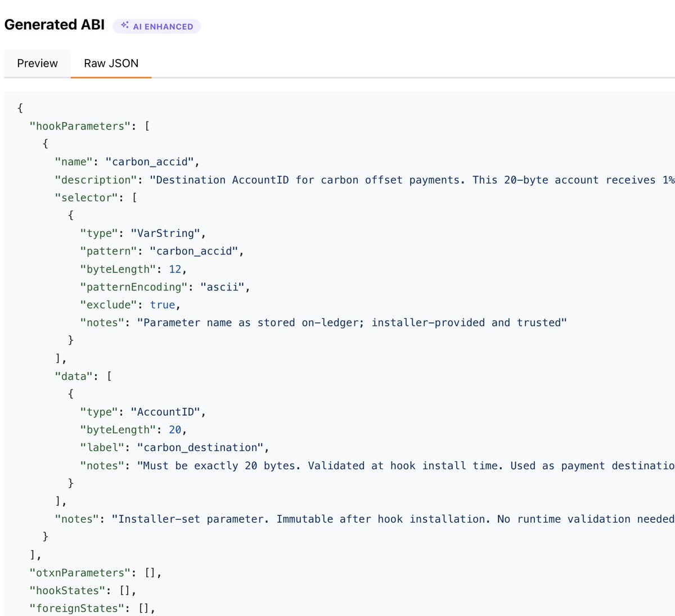This screenshot has height=616, width=675.
Task: Click the true value for exclude
Action: (x=163, y=304)
